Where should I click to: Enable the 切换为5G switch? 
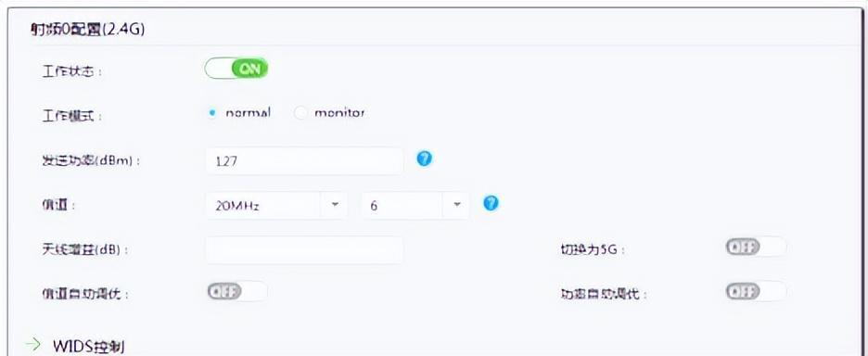click(756, 247)
